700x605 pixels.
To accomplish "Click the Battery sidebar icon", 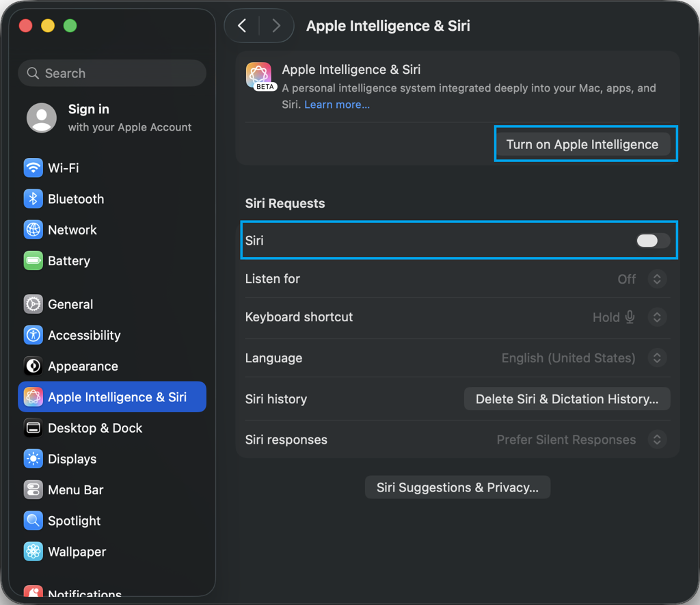I will pyautogui.click(x=33, y=260).
